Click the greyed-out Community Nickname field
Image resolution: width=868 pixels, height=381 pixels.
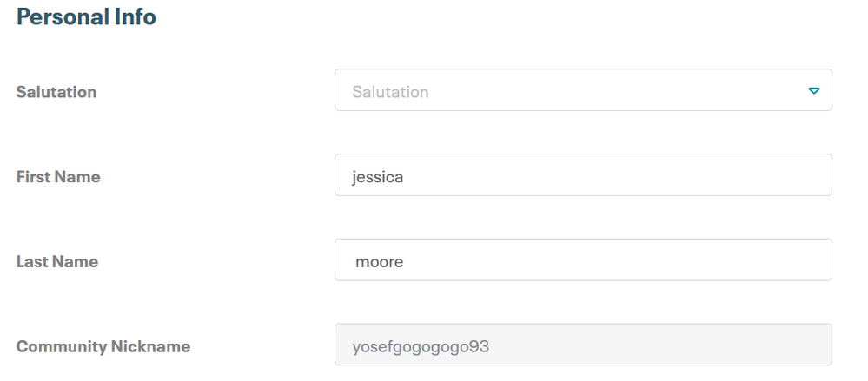(x=582, y=345)
